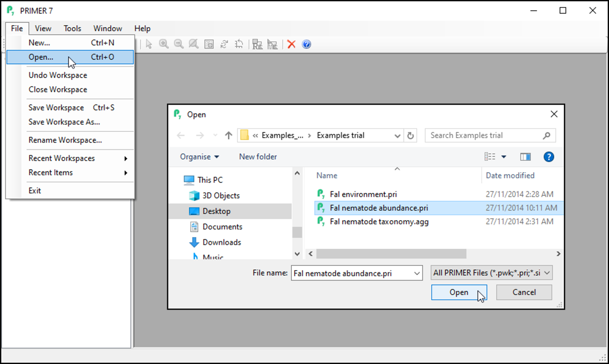Click Examples trial in address breadcrumb
The width and height of the screenshot is (609, 364).
pos(340,135)
